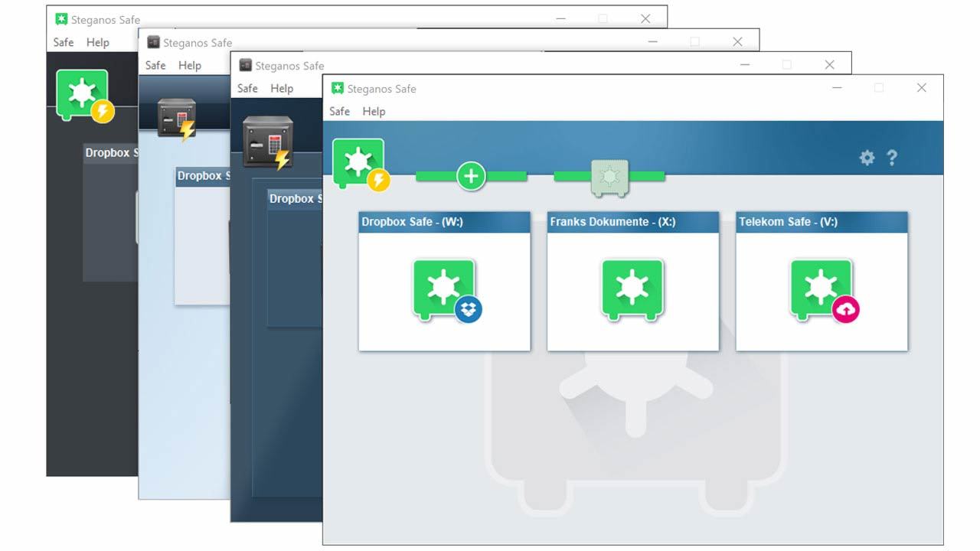Close the rearmost dark window

(646, 19)
